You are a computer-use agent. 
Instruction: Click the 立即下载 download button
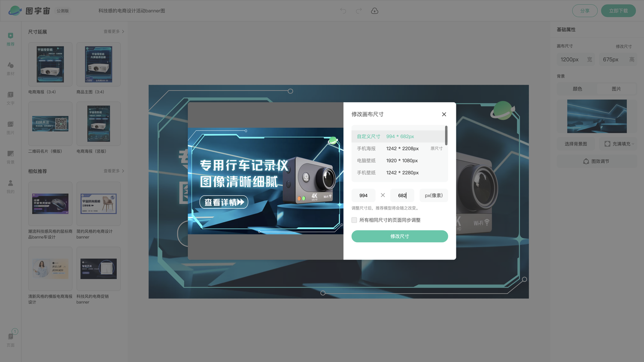(618, 11)
